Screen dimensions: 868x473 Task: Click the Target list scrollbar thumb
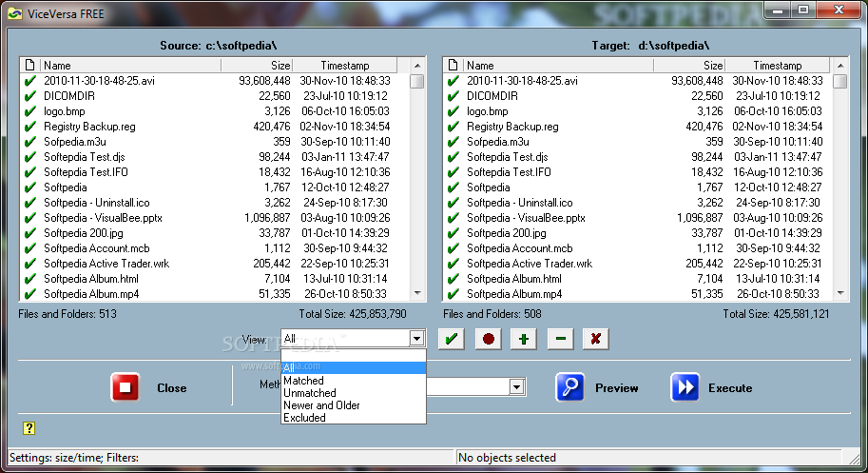click(x=840, y=81)
